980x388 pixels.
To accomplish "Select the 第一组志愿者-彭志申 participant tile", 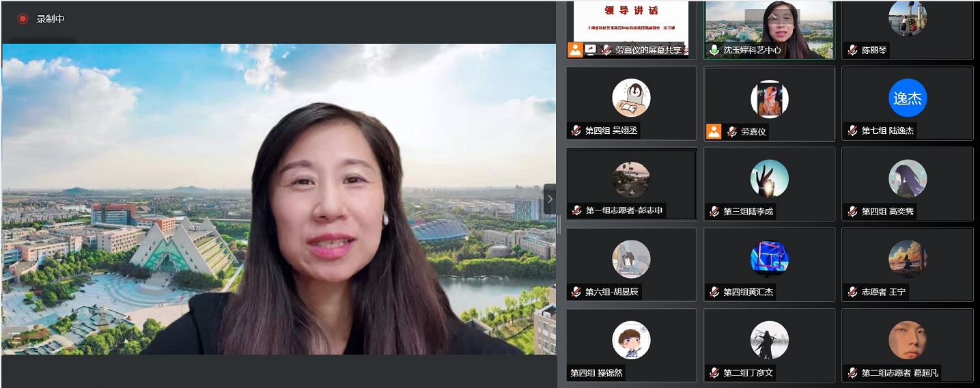I will (x=631, y=183).
